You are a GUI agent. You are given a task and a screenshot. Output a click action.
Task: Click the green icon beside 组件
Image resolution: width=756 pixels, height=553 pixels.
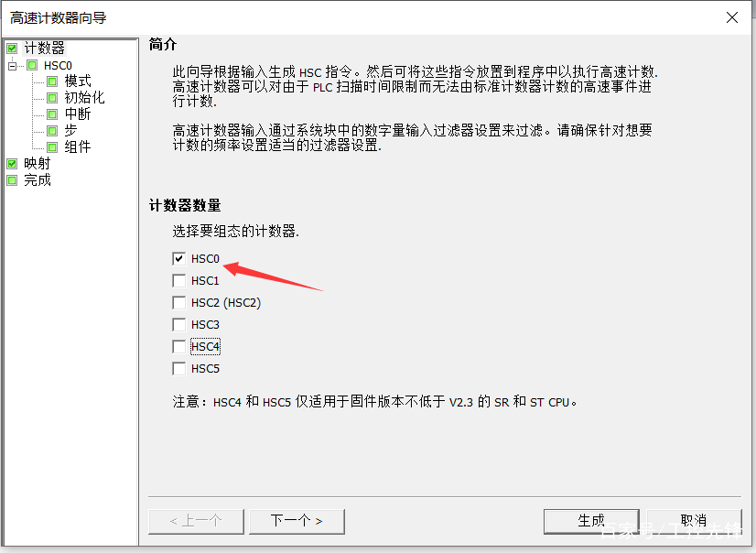pyautogui.click(x=52, y=147)
